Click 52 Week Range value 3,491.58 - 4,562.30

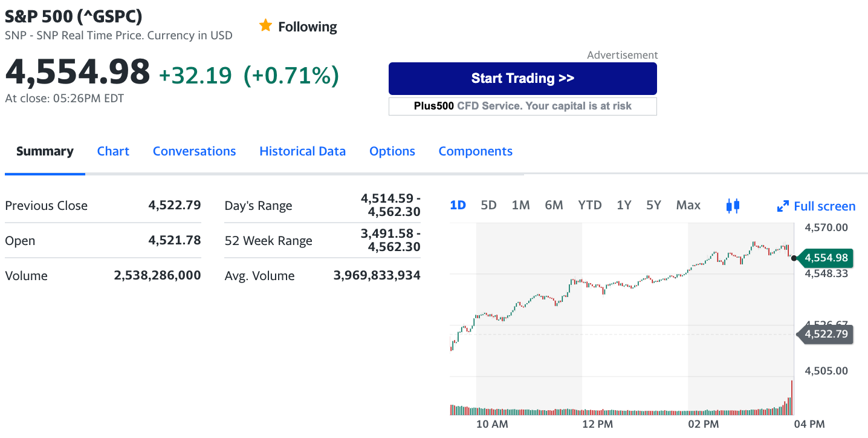point(390,240)
